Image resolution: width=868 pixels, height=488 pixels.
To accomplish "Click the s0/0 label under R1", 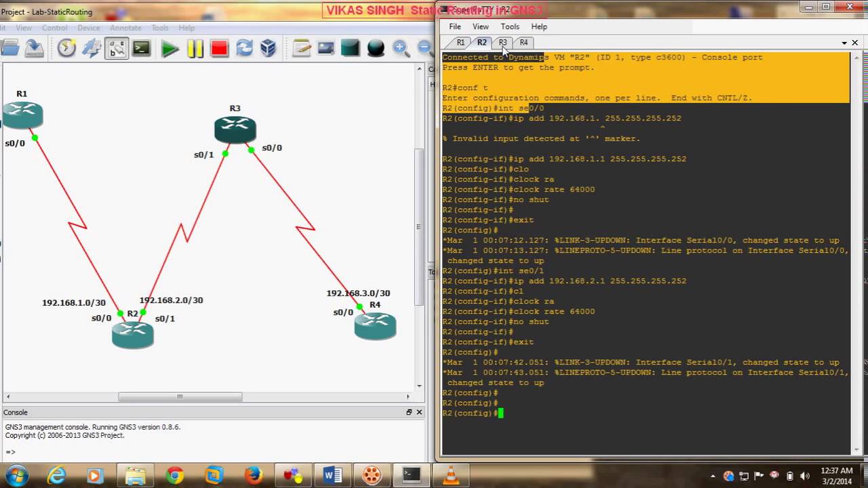I will coord(15,144).
